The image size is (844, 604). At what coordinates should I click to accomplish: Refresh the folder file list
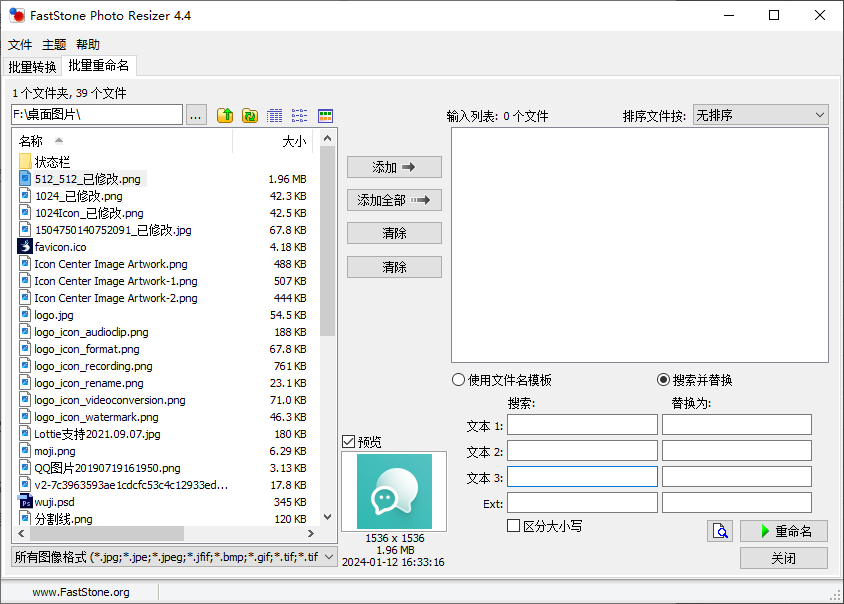[250, 116]
